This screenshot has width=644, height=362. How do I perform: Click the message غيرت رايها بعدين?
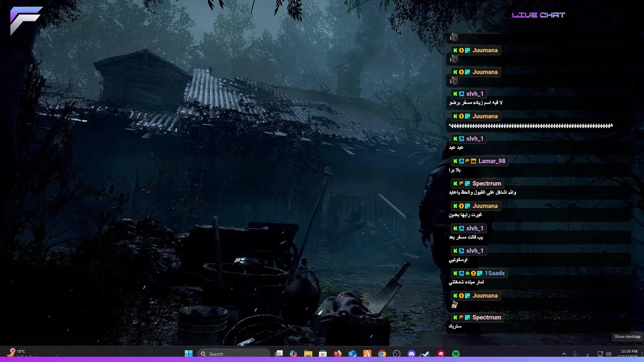click(x=465, y=215)
